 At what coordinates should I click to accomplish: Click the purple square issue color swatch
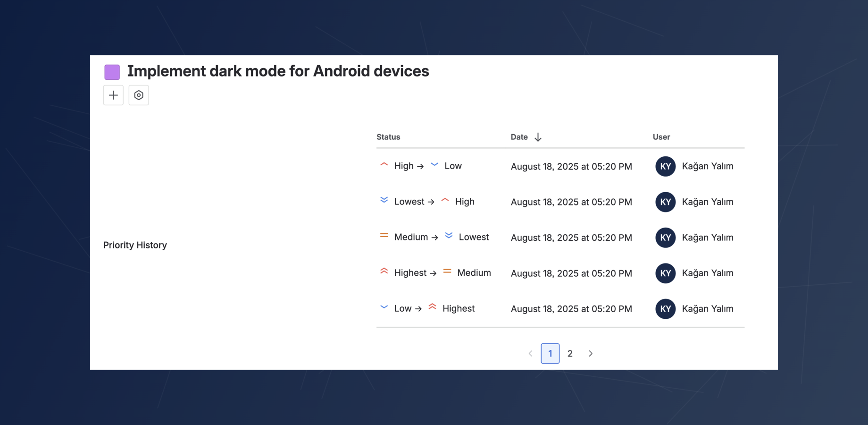(x=112, y=72)
